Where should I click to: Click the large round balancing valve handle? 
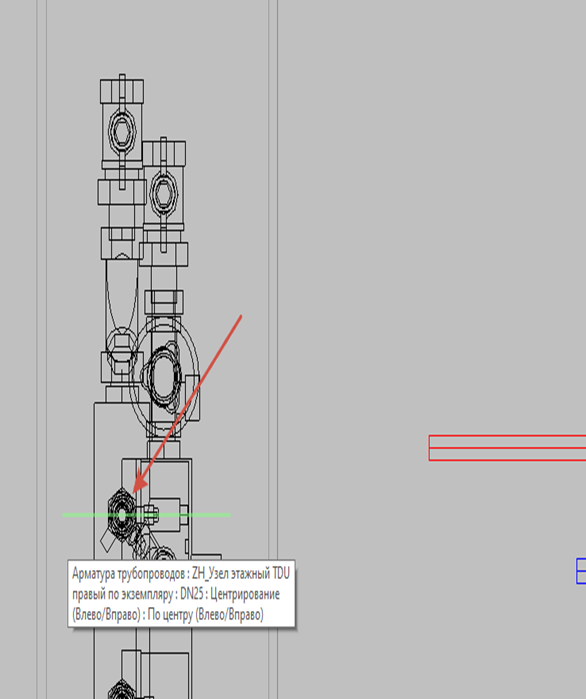click(x=164, y=374)
